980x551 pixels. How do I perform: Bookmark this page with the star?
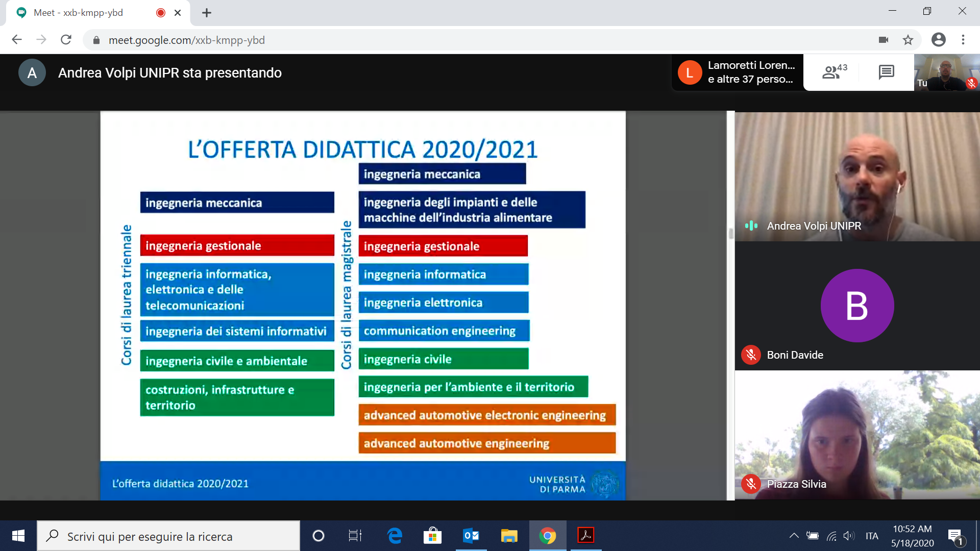(x=908, y=40)
